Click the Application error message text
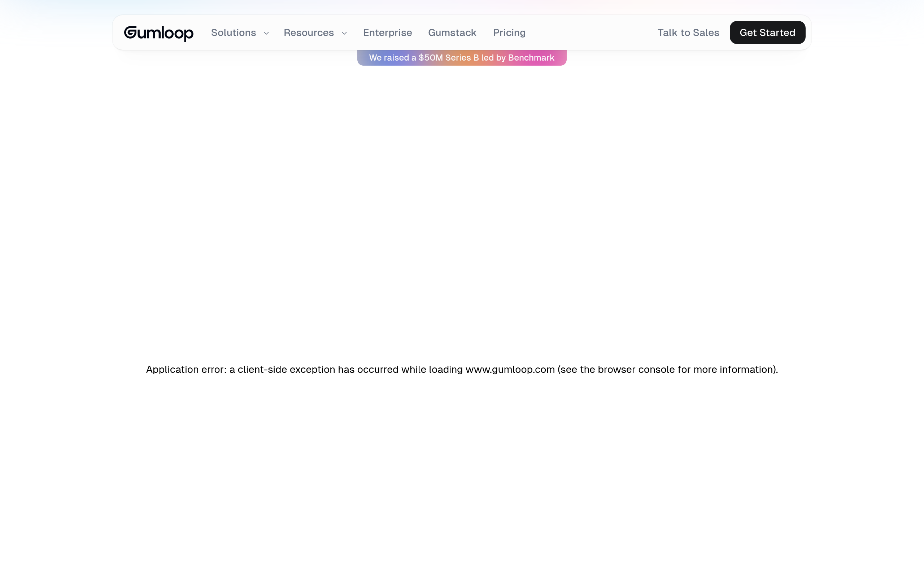The width and height of the screenshot is (924, 577). point(462,369)
